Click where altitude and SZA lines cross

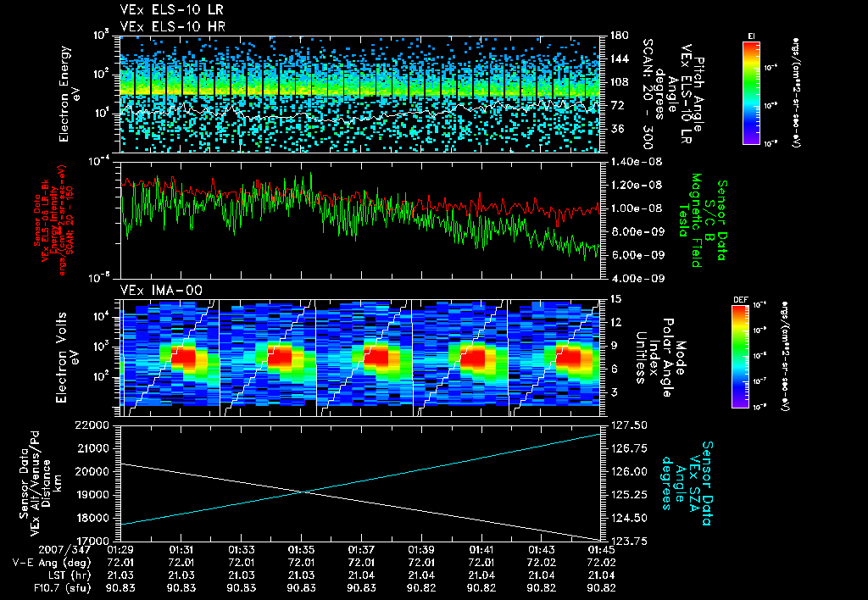pyautogui.click(x=303, y=492)
